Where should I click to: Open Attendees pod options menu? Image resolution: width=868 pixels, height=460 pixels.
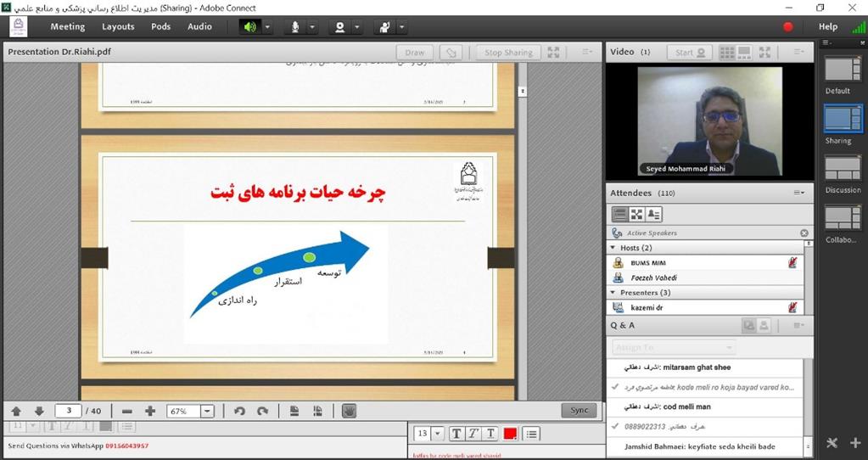(798, 193)
